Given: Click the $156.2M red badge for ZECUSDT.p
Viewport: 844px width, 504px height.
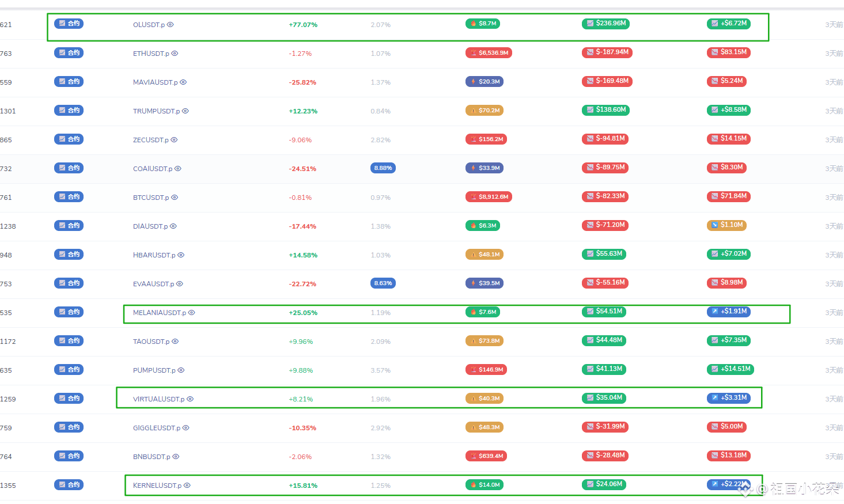Looking at the screenshot, I should (486, 139).
